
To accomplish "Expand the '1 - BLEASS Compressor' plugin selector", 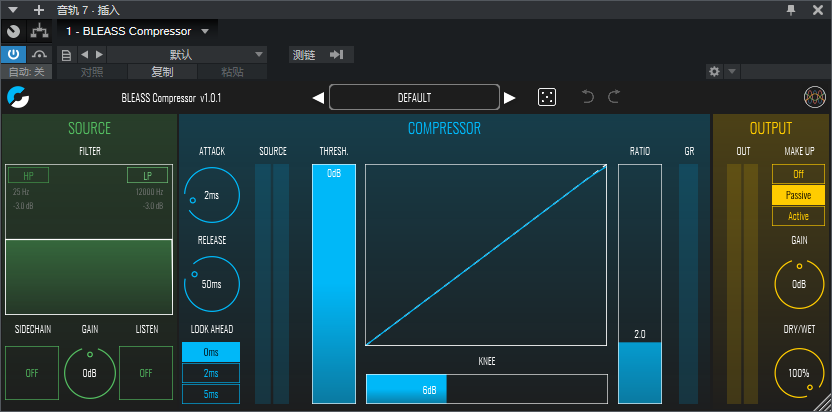I will tap(137, 31).
